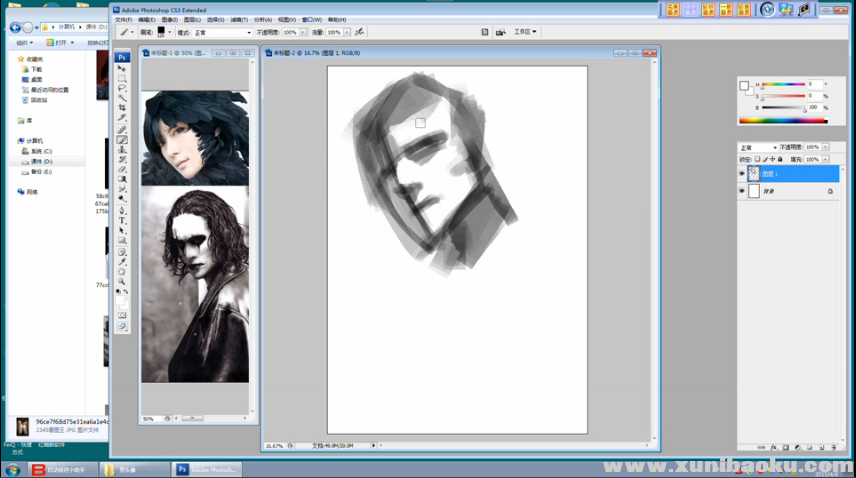Open the layer blend mode dropdown 正常
The image size is (856, 478).
[x=757, y=148]
